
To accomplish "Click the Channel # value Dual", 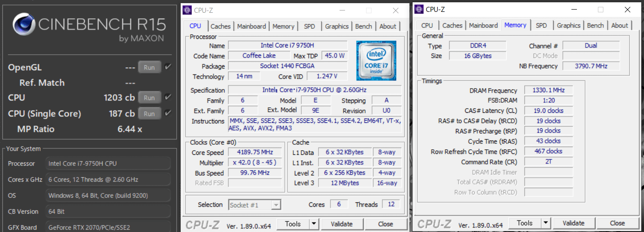I will coord(591,45).
